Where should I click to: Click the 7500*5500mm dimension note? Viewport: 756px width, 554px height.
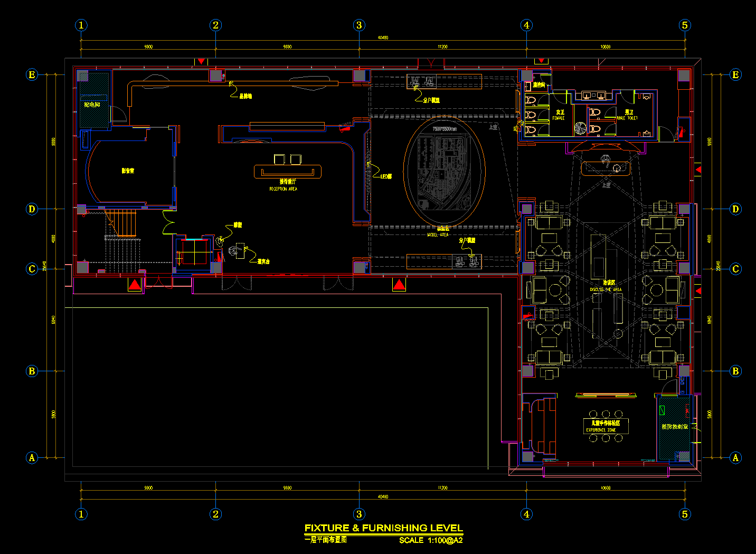coord(445,129)
